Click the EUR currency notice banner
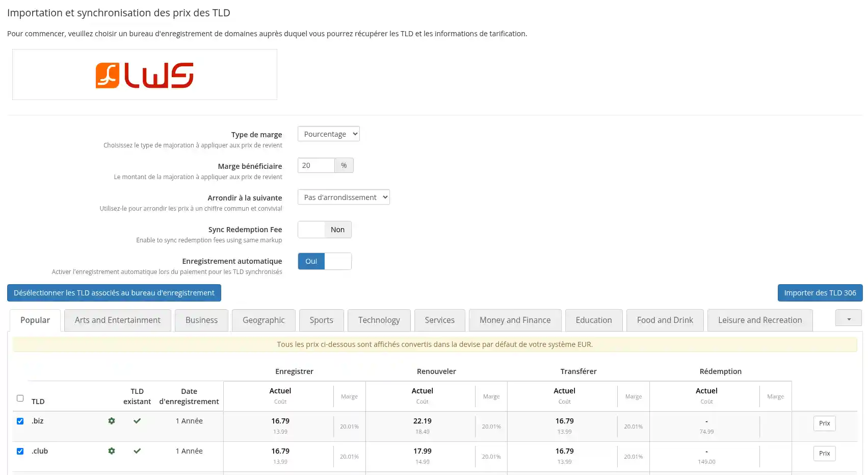Screen dimensions: 868x475 tap(435, 344)
